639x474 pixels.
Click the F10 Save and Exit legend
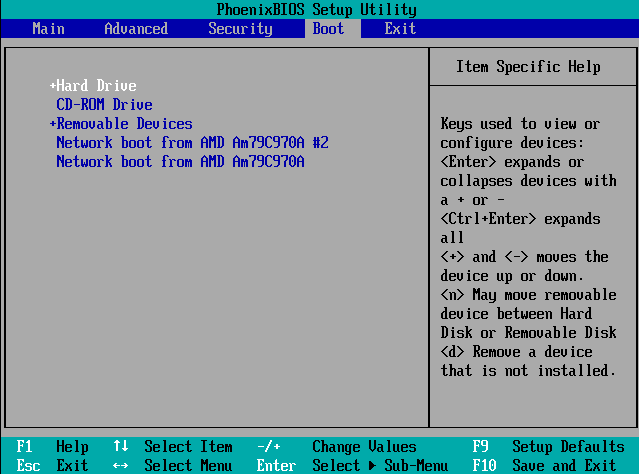click(x=544, y=465)
